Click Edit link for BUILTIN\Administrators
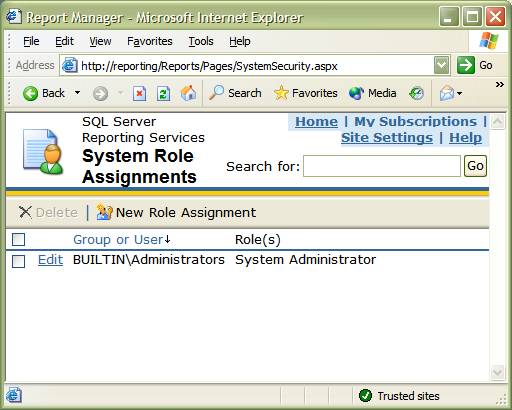The image size is (512, 410). pos(50,260)
